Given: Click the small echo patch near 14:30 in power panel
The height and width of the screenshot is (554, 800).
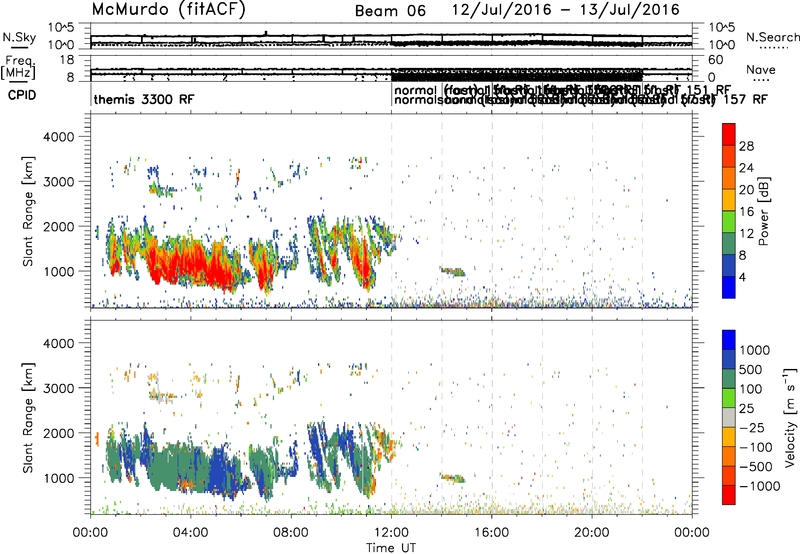Looking at the screenshot, I should click(453, 271).
